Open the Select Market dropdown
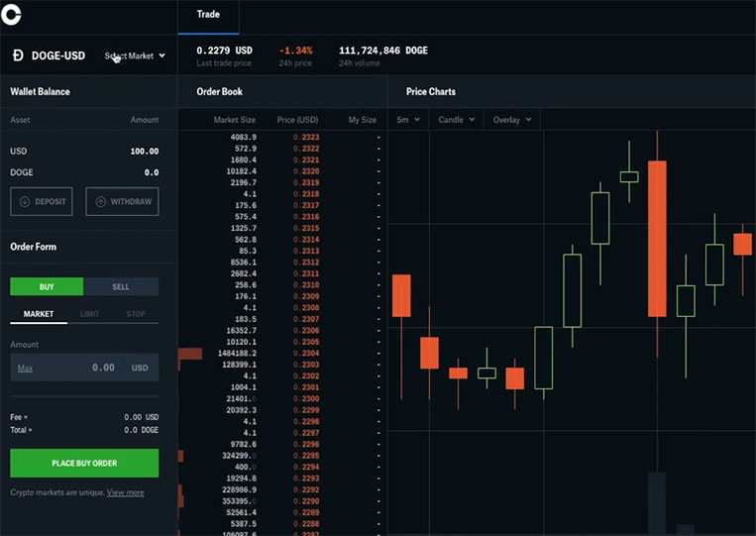 (135, 55)
